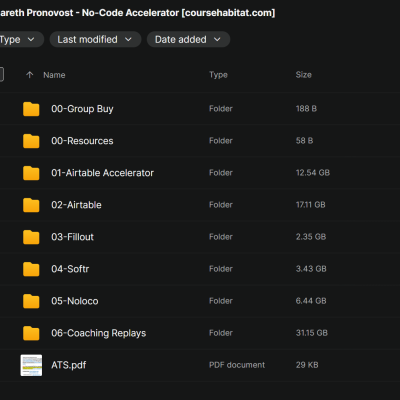Viewport: 400px width, 400px height.
Task: Open the Date added filter dropdown
Action: (188, 39)
